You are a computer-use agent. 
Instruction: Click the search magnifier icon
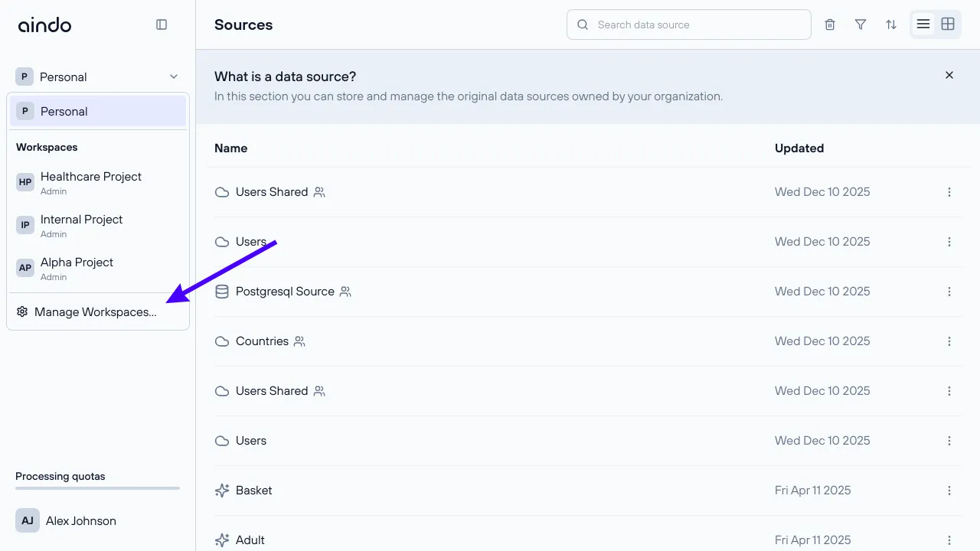click(x=582, y=24)
